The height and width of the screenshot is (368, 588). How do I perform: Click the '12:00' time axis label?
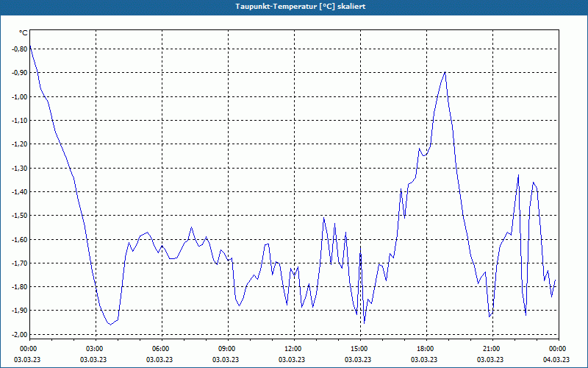[x=294, y=348]
